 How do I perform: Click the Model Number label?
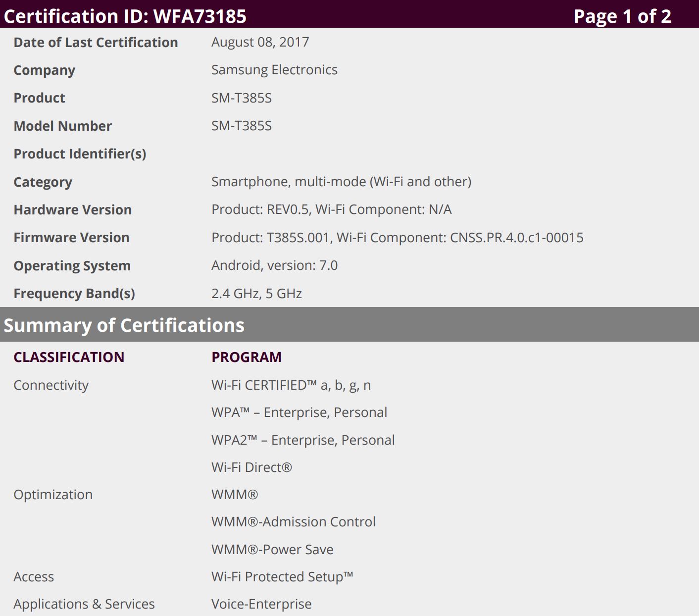(63, 126)
